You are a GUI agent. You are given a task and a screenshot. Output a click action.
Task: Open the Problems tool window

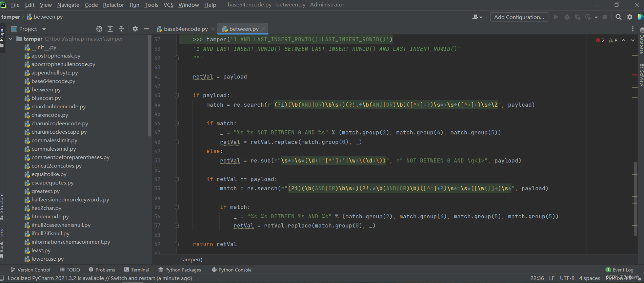coord(102,270)
